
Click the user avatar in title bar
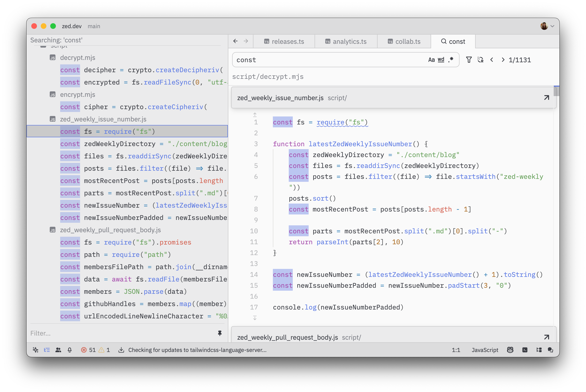[x=544, y=26]
